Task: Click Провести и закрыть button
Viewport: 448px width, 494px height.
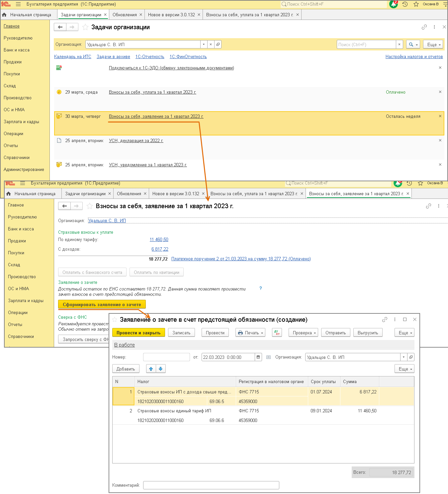Action: pyautogui.click(x=138, y=333)
